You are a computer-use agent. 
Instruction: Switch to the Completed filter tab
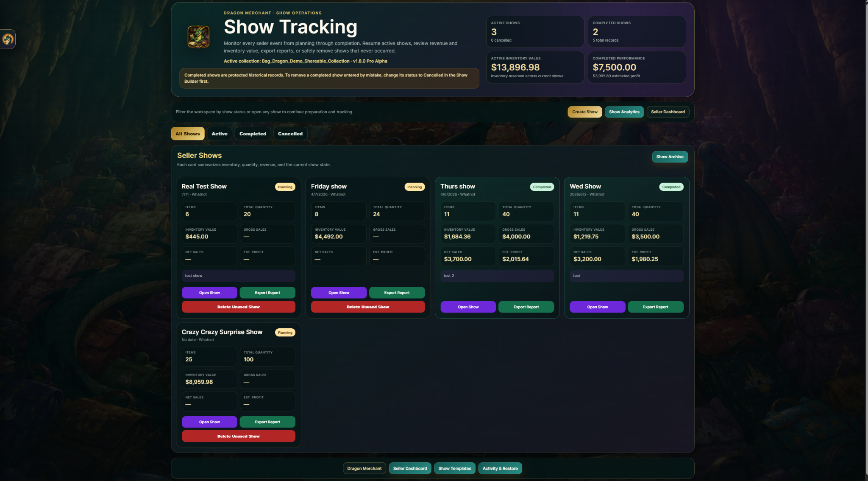[x=253, y=134]
